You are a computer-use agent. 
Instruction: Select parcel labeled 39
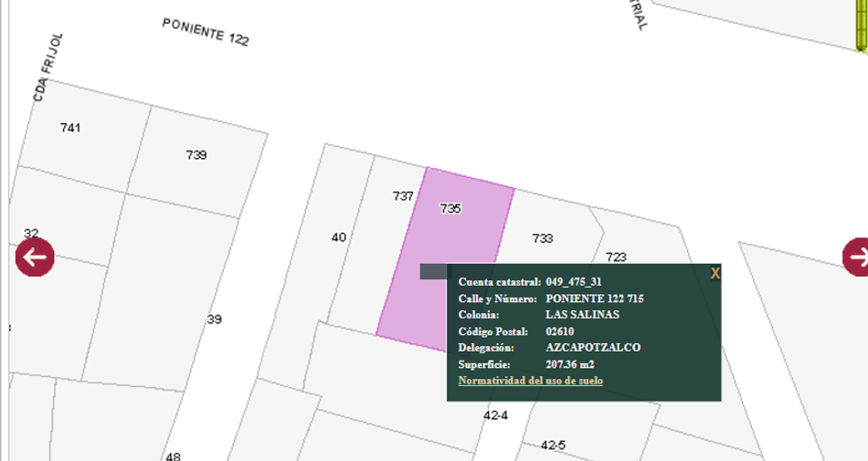[x=214, y=319]
